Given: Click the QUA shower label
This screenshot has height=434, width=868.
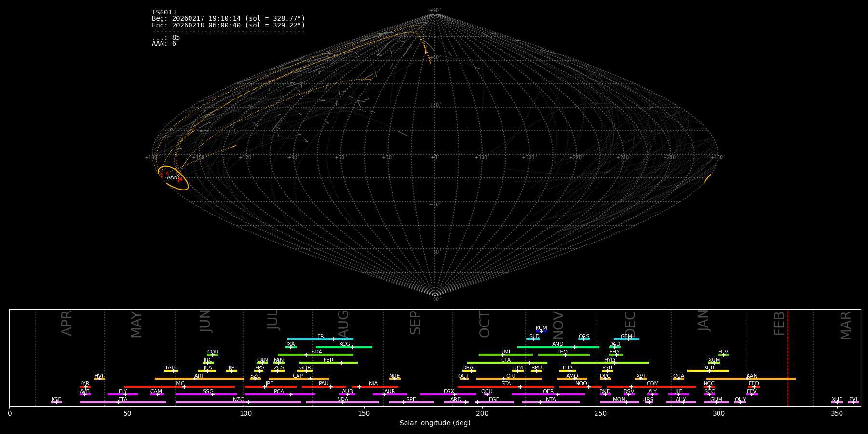Looking at the screenshot, I should point(678,376).
